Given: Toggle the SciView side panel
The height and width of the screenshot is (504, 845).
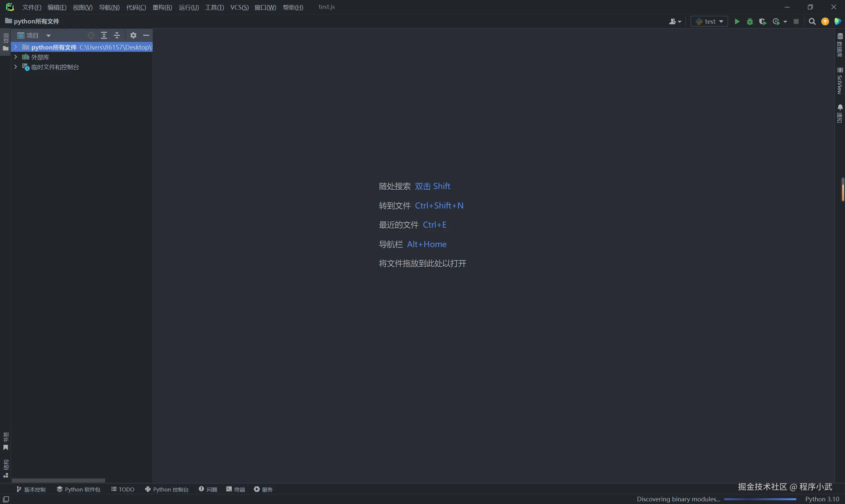Looking at the screenshot, I should tap(840, 81).
